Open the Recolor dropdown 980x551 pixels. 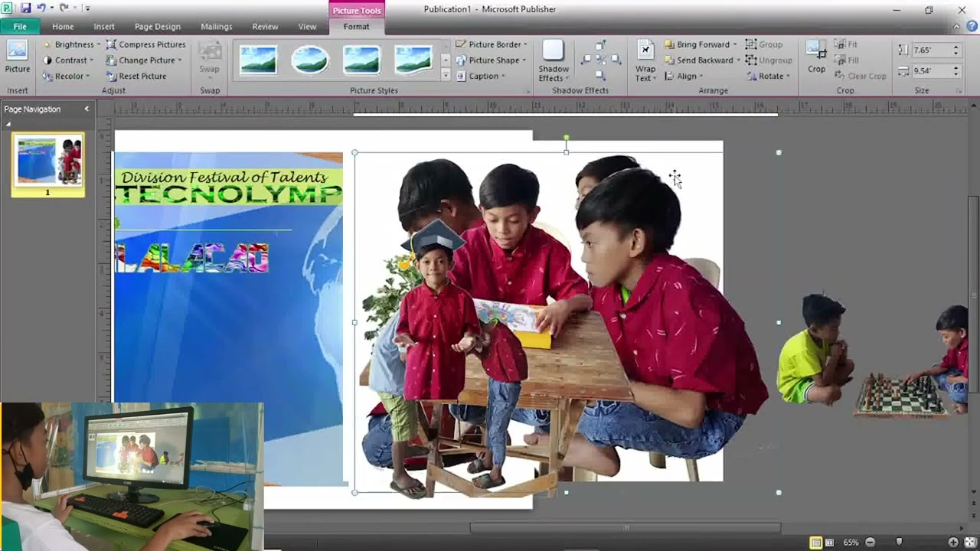pyautogui.click(x=66, y=76)
